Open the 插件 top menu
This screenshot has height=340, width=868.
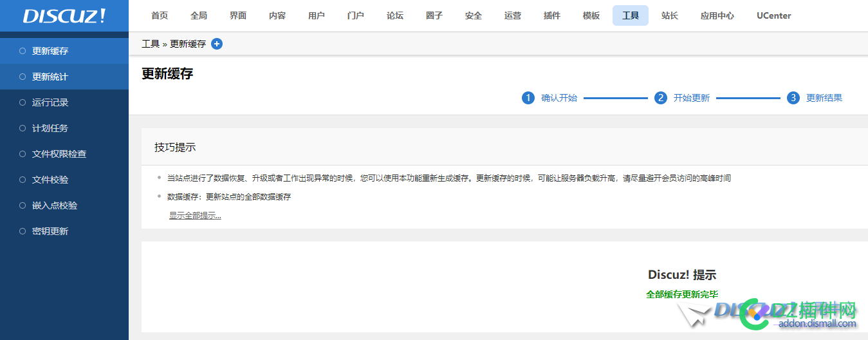coord(552,15)
